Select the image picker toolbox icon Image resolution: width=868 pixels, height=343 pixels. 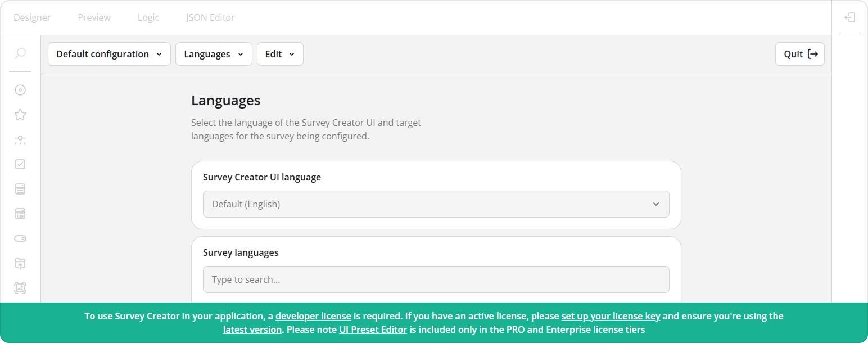20,288
